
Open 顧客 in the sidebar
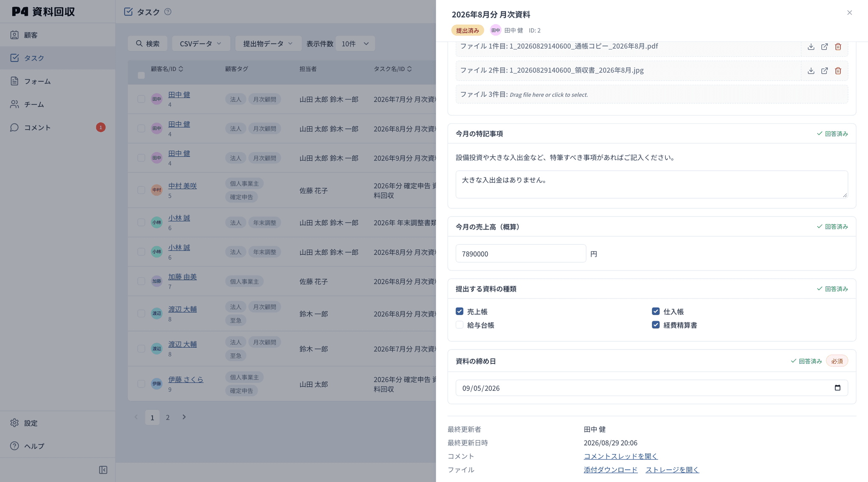(58, 35)
